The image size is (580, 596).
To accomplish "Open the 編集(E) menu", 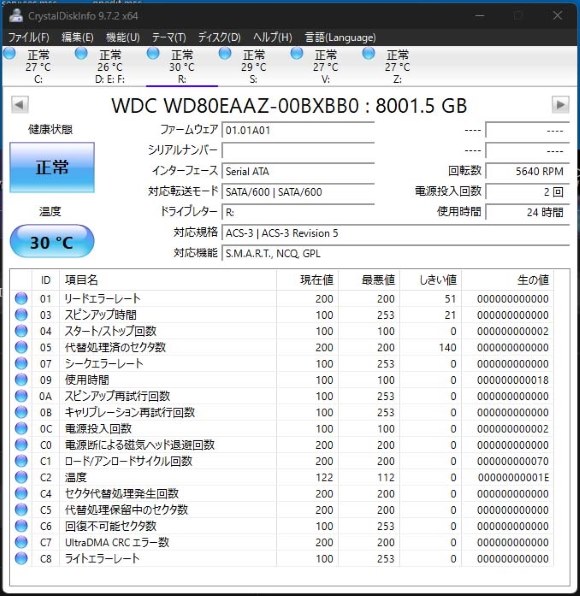I will (78, 37).
